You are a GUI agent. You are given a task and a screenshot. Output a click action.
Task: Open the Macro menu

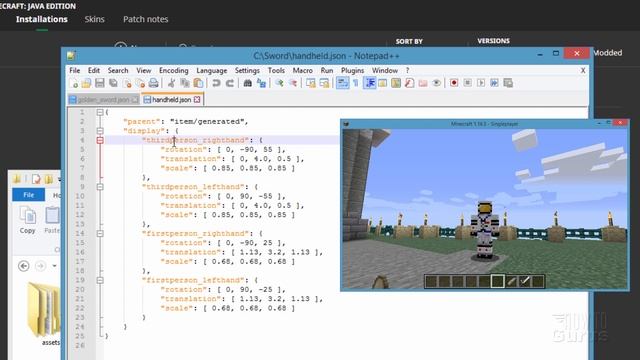302,71
